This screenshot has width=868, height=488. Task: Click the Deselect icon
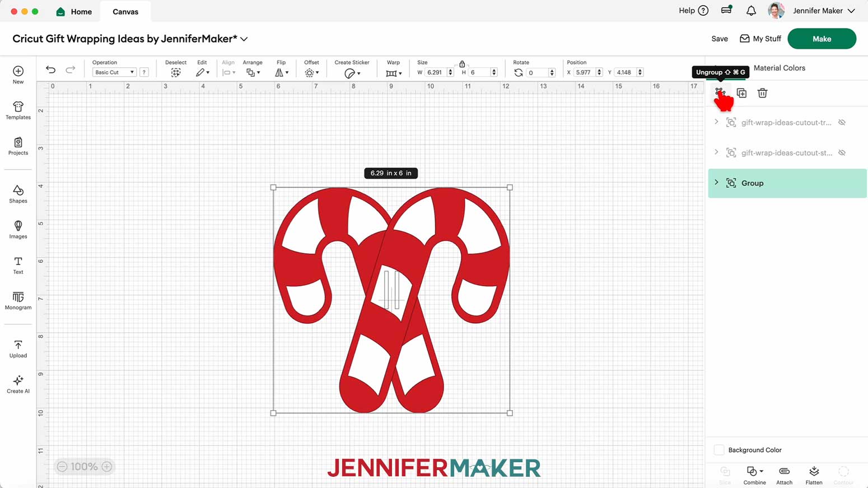click(176, 73)
